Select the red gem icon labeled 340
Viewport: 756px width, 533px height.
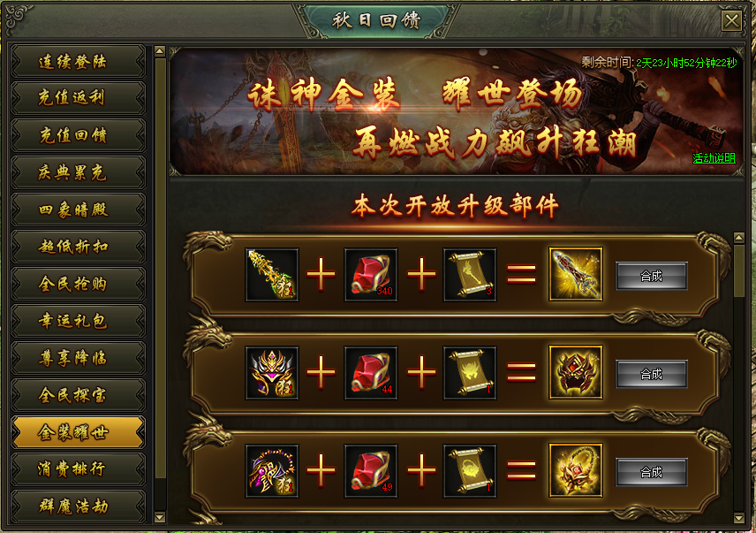(371, 275)
